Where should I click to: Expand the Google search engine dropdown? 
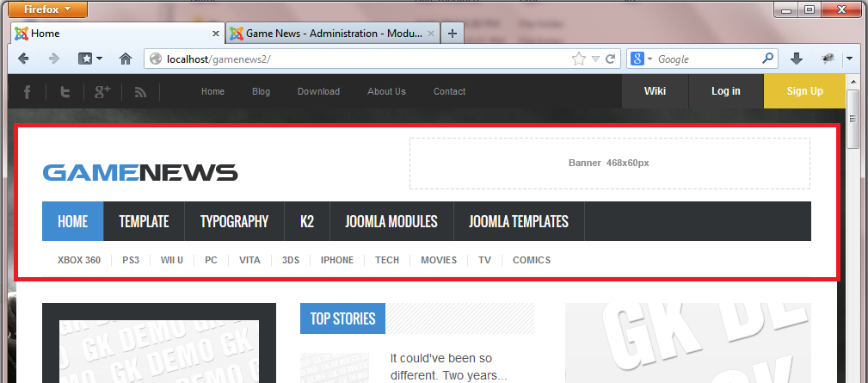point(649,59)
